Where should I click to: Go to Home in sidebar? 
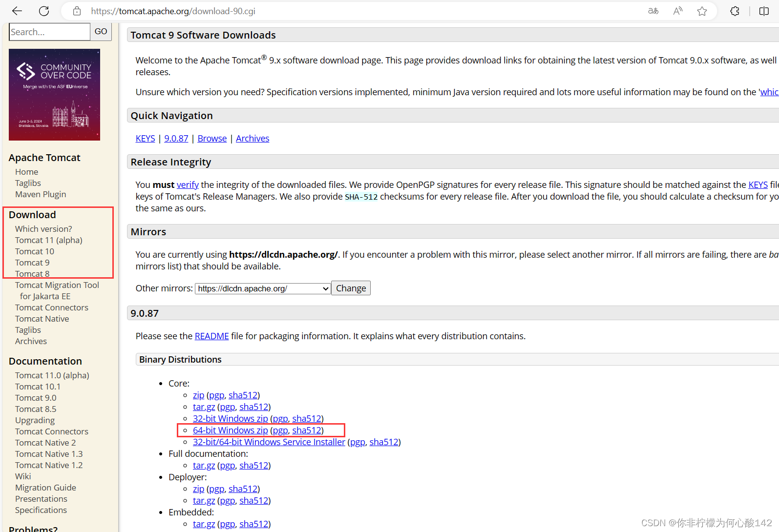click(x=26, y=172)
